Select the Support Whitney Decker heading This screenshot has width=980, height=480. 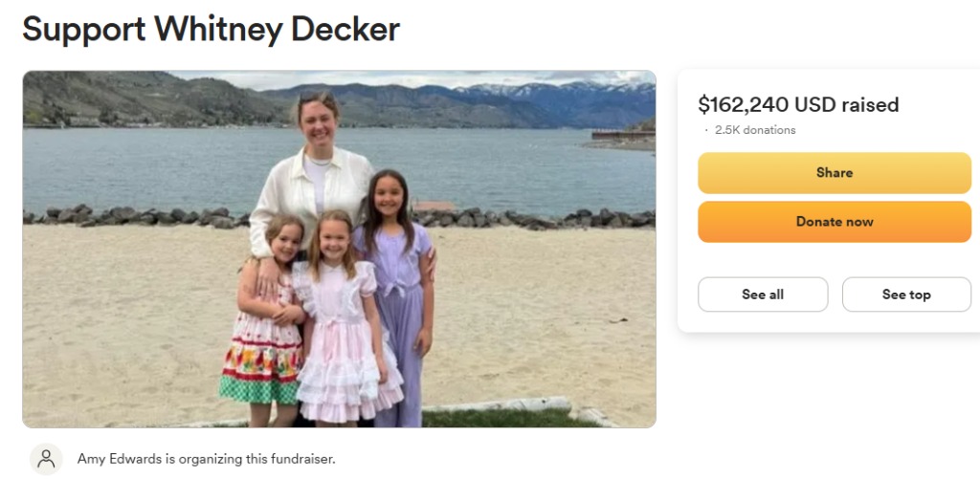(x=211, y=29)
